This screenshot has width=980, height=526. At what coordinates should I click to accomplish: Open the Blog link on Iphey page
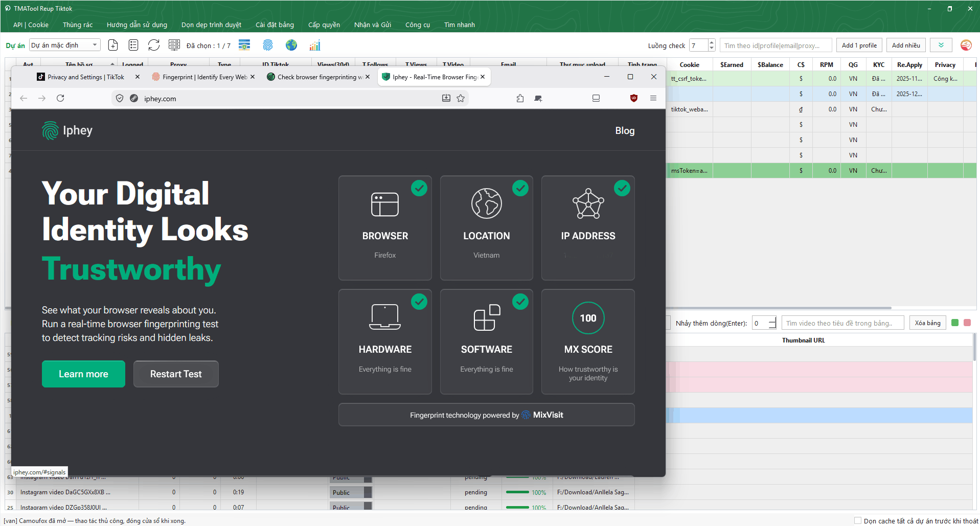click(x=625, y=130)
